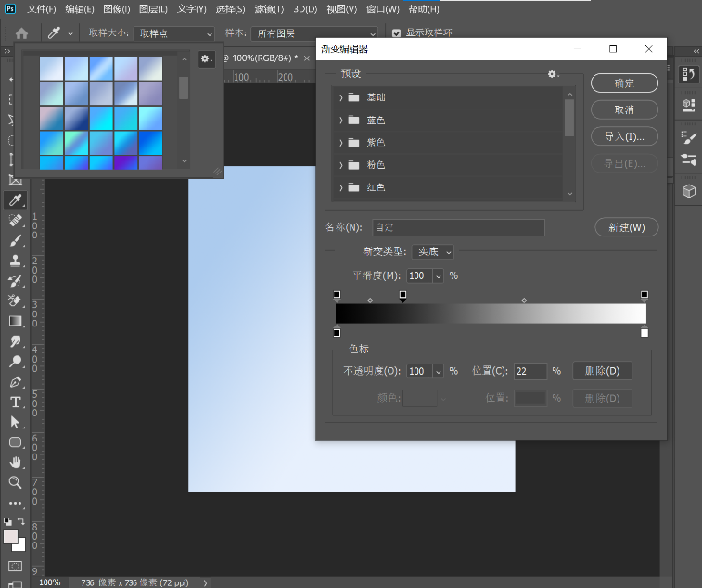Select the Clone Stamp tool

[15, 261]
